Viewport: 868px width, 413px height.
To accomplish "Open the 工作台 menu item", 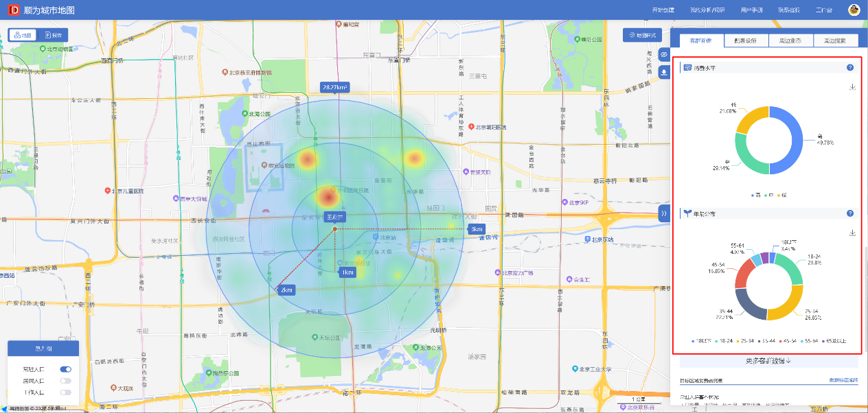I will tap(823, 10).
